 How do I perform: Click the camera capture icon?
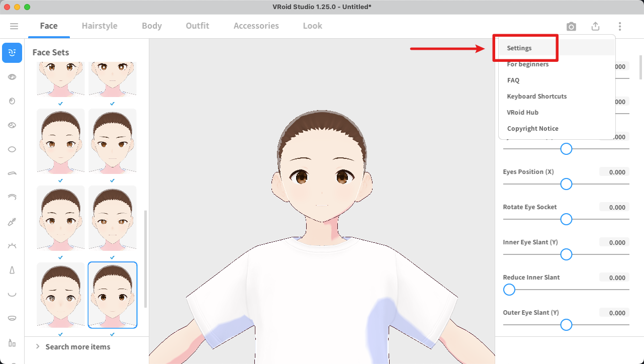[571, 27]
